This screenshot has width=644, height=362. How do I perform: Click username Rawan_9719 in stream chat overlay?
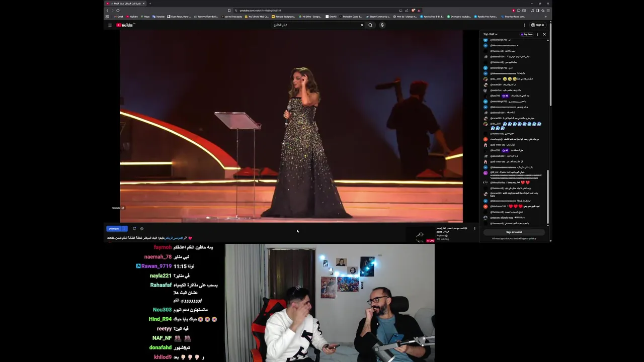156,266
